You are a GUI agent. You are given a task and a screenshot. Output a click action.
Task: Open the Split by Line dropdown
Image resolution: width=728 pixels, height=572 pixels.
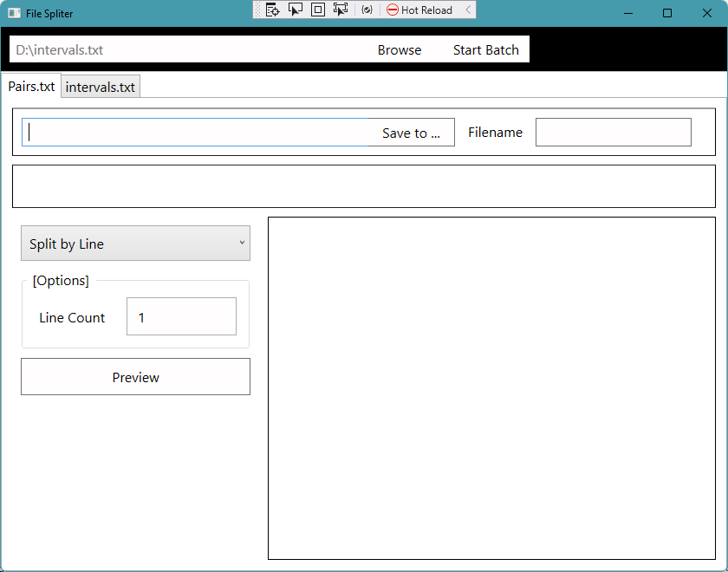(x=135, y=244)
